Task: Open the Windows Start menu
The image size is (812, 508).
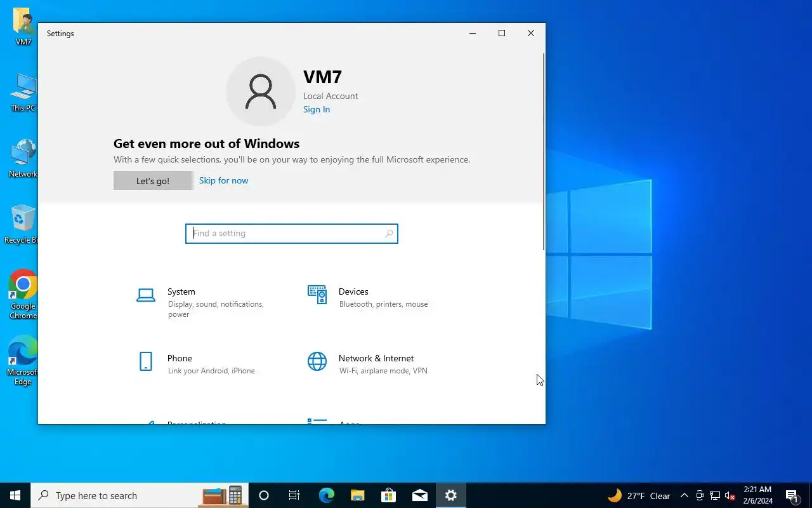Action: 15,495
